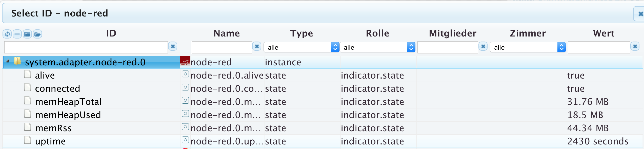The image size is (644, 149).
Task: Click the file icon next to memHeapUsed
Action: [x=28, y=114]
